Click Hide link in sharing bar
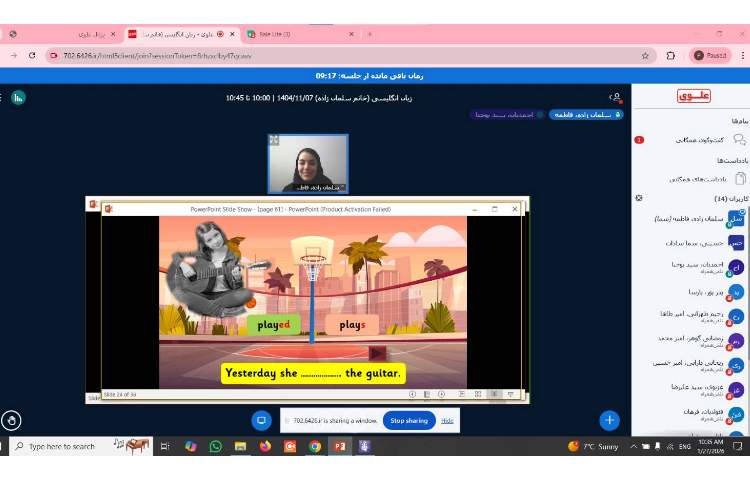750x480 pixels. pyautogui.click(x=447, y=421)
